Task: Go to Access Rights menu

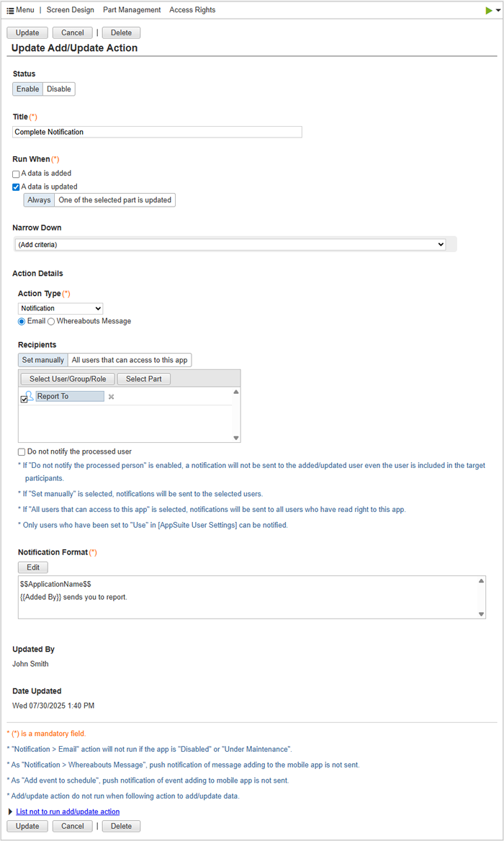Action: (192, 10)
